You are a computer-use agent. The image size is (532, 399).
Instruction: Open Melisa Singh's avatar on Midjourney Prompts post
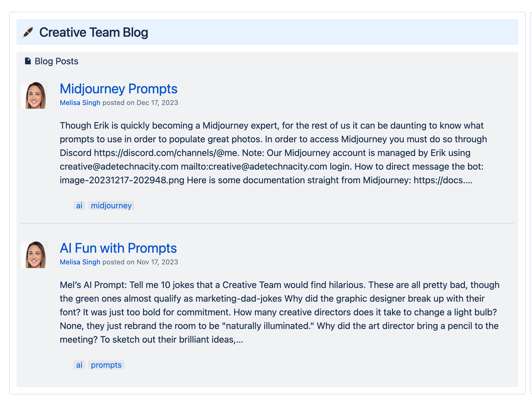35,95
